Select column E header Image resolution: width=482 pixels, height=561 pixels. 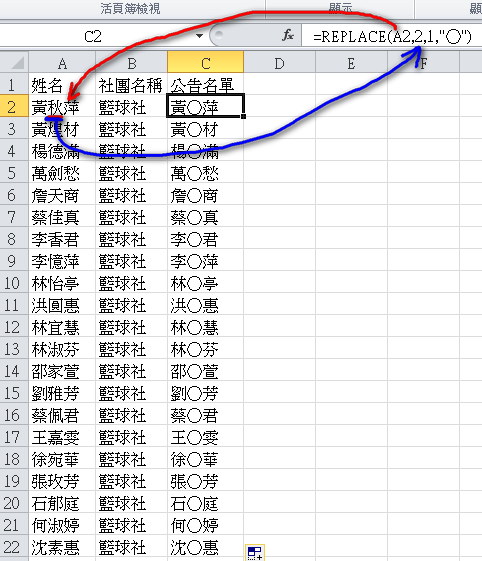[351, 62]
